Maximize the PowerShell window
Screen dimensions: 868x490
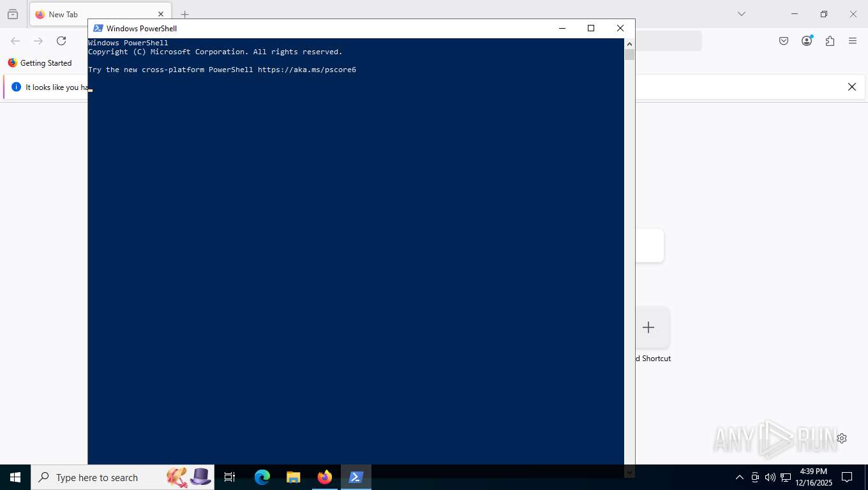[591, 28]
